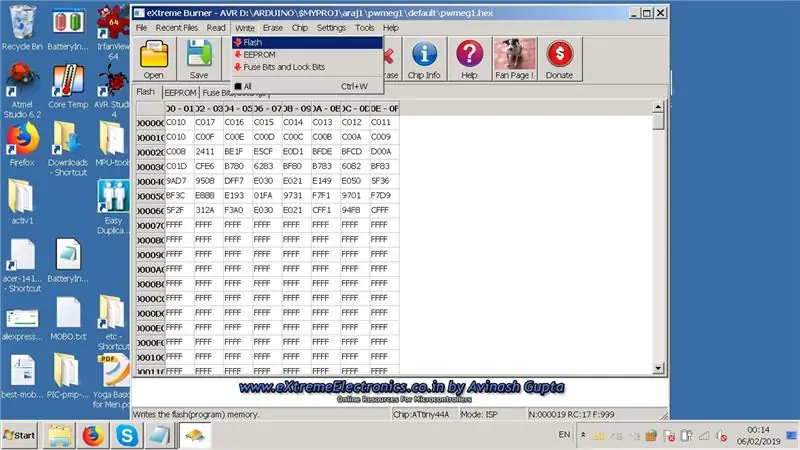Image resolution: width=800 pixels, height=450 pixels.
Task: Choose Fuse Bits and Lock Bits entry
Action: (307, 67)
